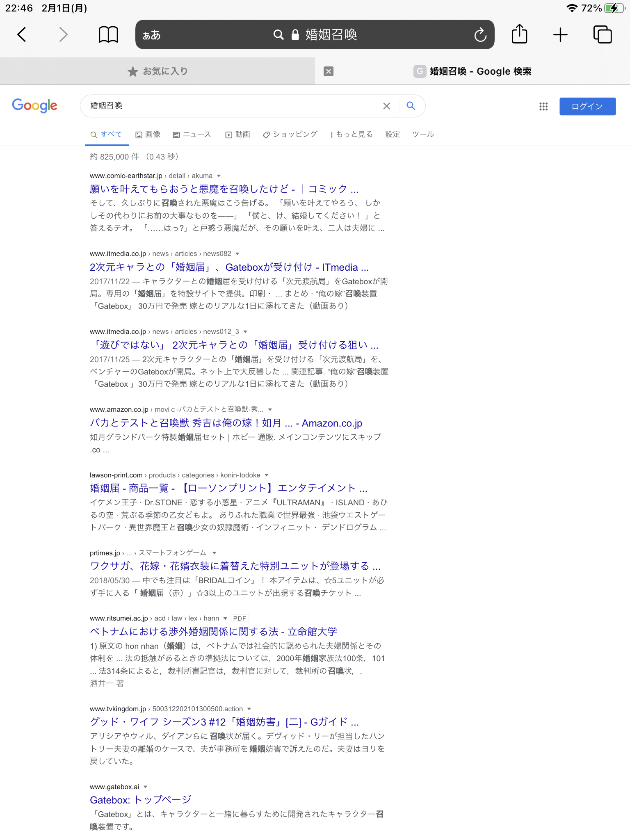This screenshot has width=630, height=840.
Task: Click the Google logo
Action: 34,105
